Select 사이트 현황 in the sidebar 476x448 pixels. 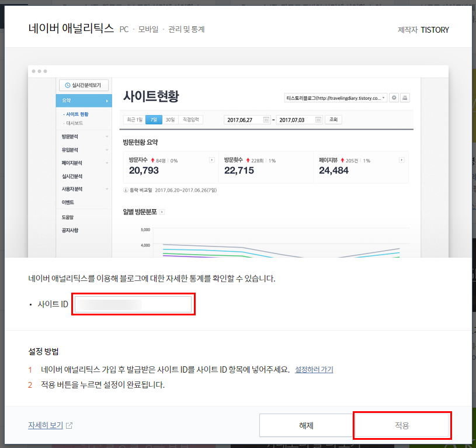click(x=77, y=114)
